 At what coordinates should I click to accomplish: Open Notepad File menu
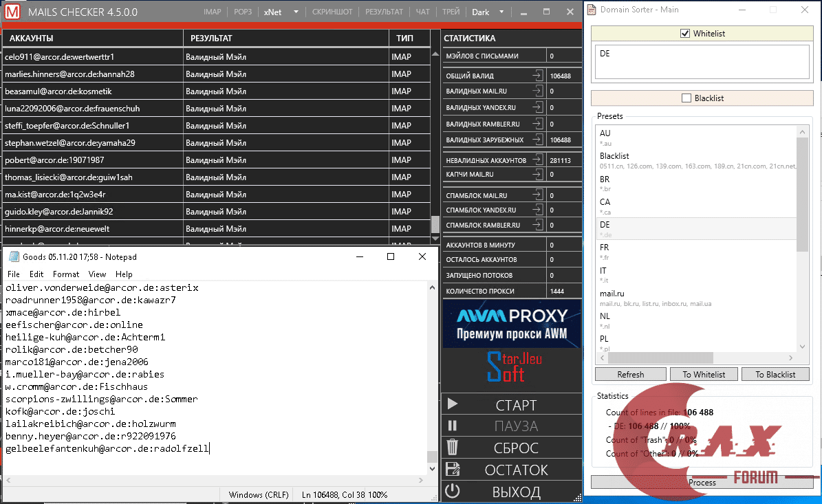[x=14, y=274]
